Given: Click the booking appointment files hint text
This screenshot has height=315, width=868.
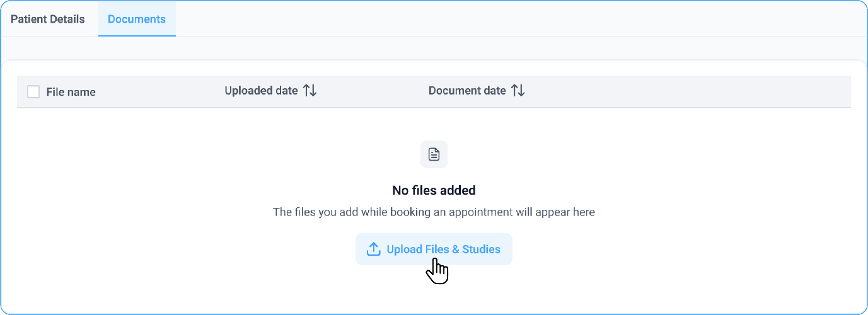Looking at the screenshot, I should [x=434, y=212].
